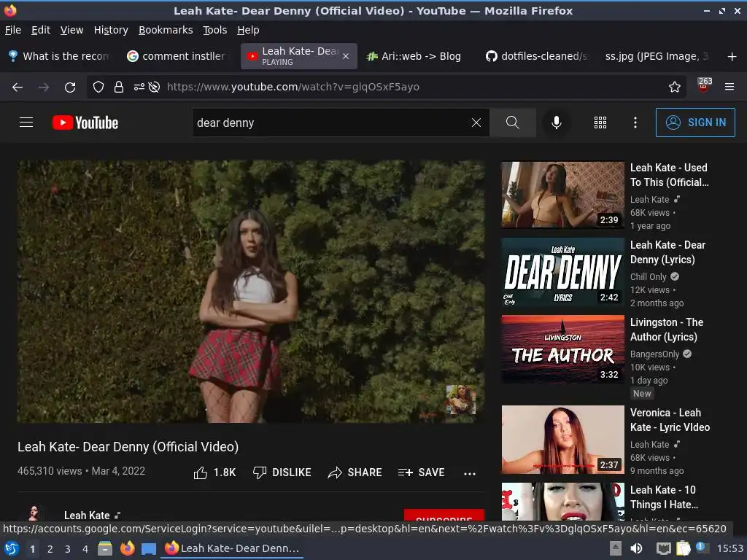Open the Bookmarks menu
747x560 pixels.
166,30
